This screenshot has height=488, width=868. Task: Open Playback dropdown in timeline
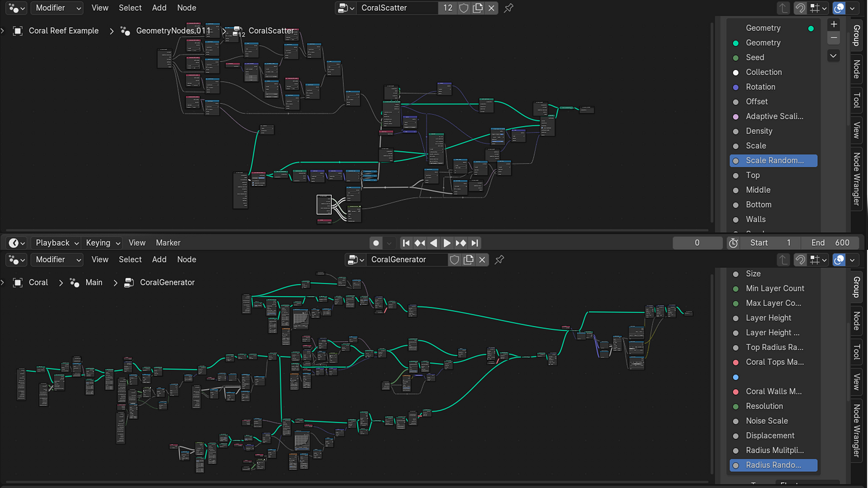56,243
